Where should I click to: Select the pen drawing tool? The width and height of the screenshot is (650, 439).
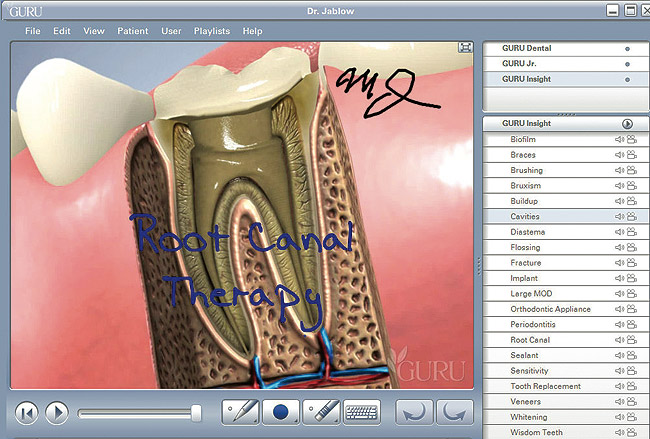click(x=241, y=411)
